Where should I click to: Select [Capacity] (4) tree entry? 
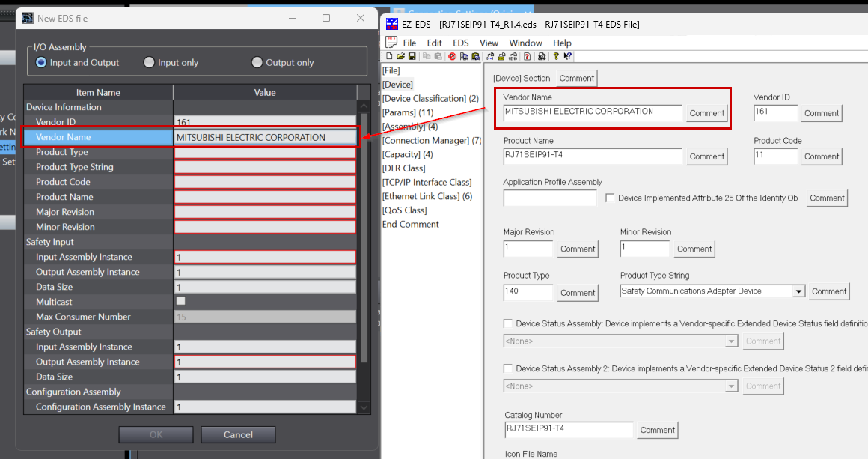coord(407,154)
